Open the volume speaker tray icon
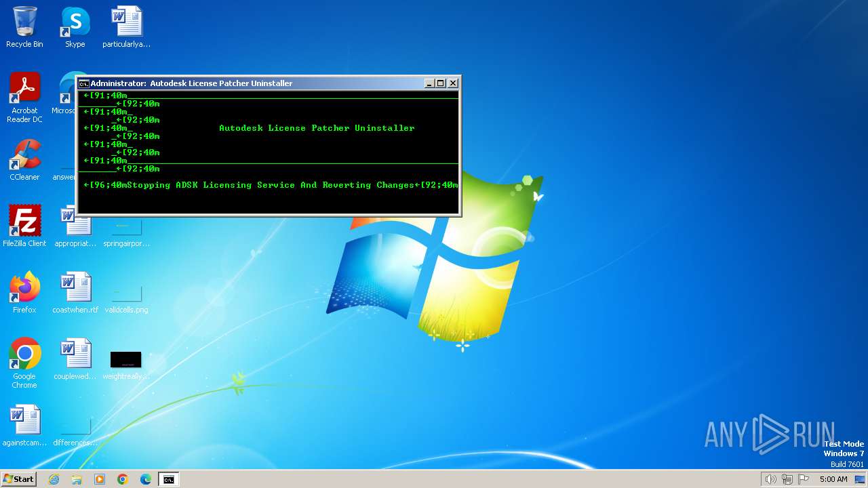 pyautogui.click(x=770, y=479)
